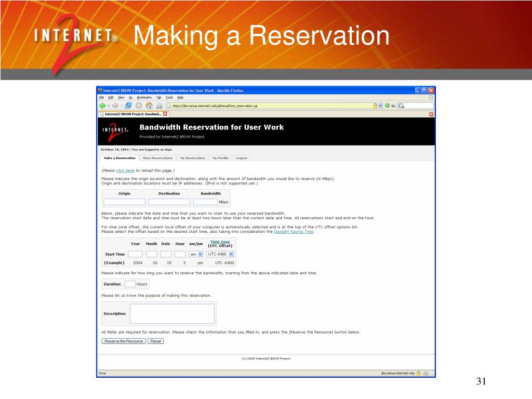Open the Help menu

click(180, 97)
